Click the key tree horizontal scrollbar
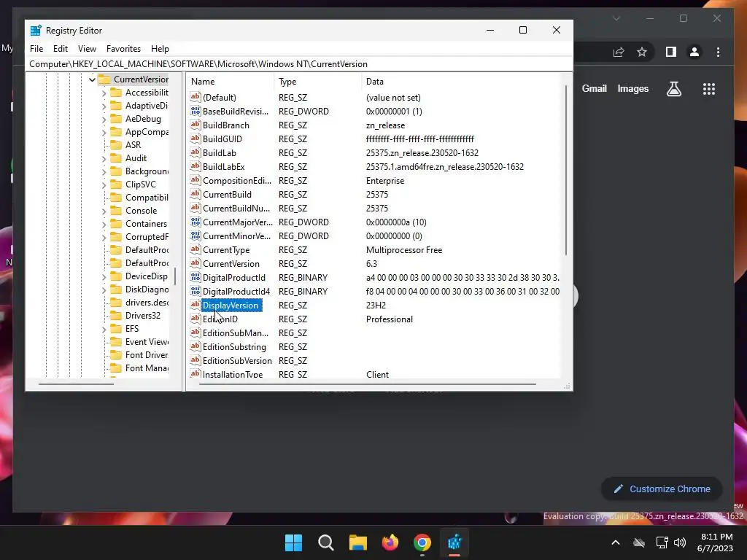747x560 pixels. (76, 384)
